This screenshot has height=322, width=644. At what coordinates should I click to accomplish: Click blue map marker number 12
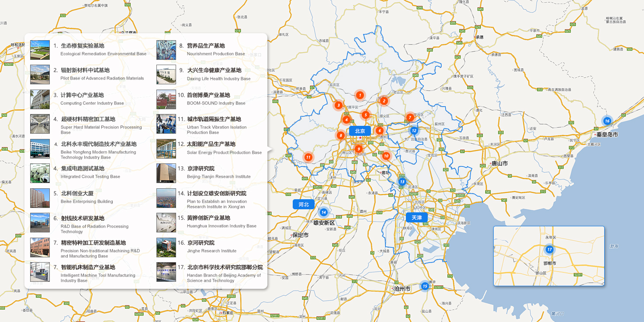pyautogui.click(x=414, y=130)
